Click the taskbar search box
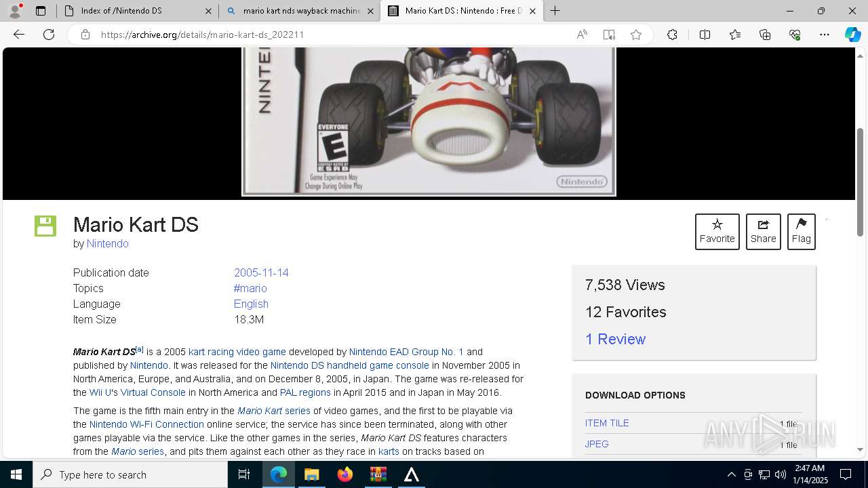 click(x=130, y=474)
